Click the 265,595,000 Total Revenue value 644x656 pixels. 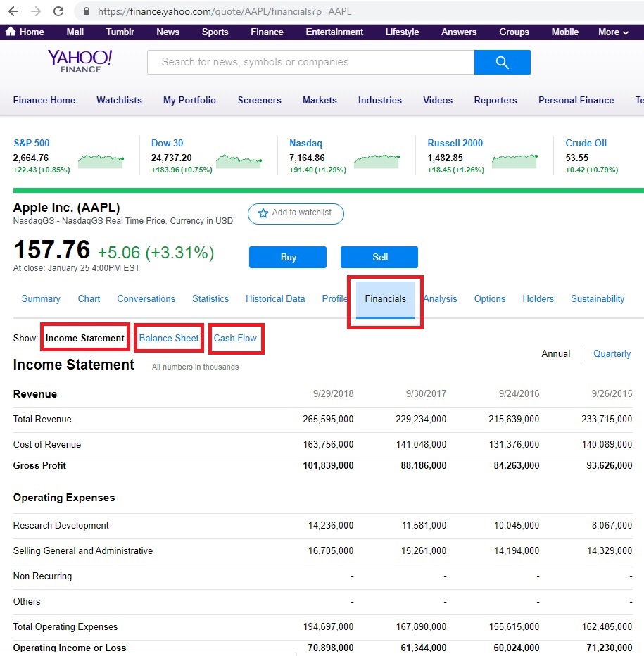[328, 419]
